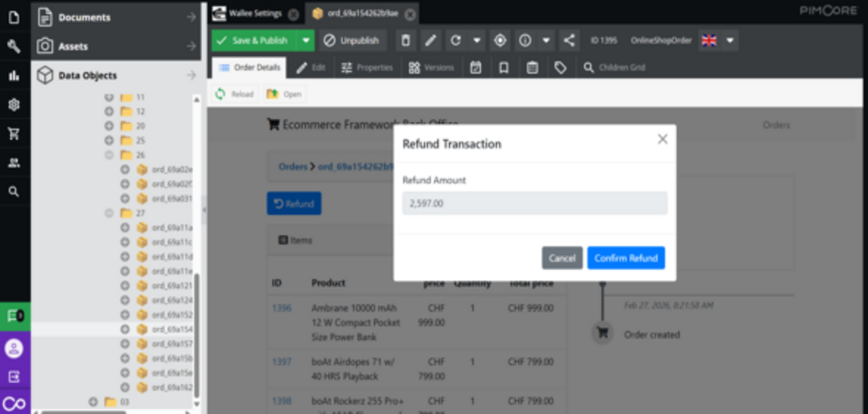Screen dimensions: 868x414
Task: Select ord_69a11a in the tree
Action: (172, 227)
